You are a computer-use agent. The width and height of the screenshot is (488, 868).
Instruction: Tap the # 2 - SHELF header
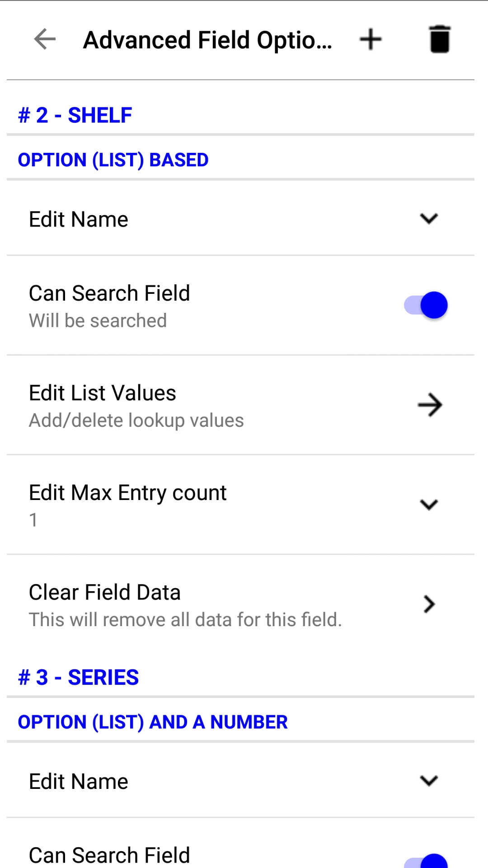coord(75,115)
